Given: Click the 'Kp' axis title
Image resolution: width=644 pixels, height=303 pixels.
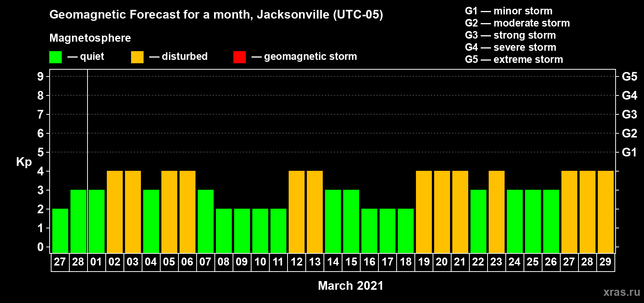Looking at the screenshot, I should coord(24,162).
